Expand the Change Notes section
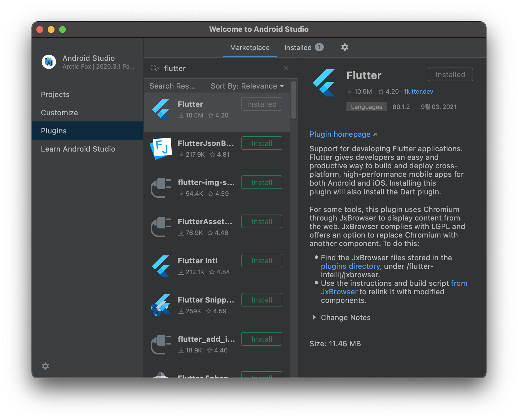The image size is (518, 420). coord(314,317)
